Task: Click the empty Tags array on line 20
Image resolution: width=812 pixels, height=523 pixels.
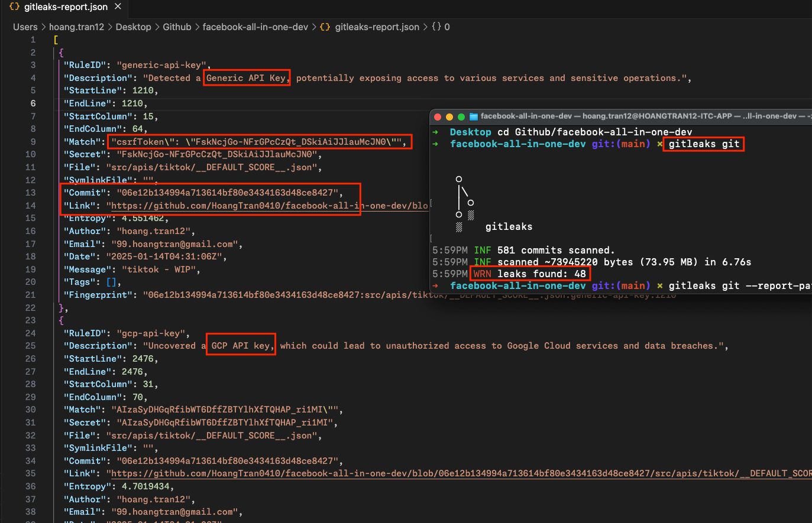Action: [111, 282]
